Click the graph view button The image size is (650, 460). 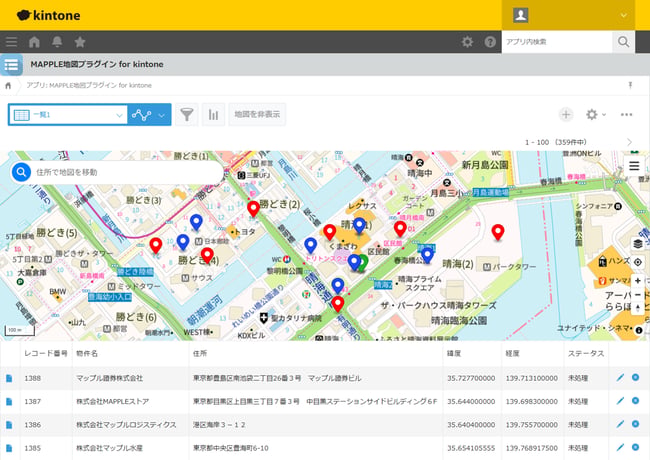coord(141,115)
